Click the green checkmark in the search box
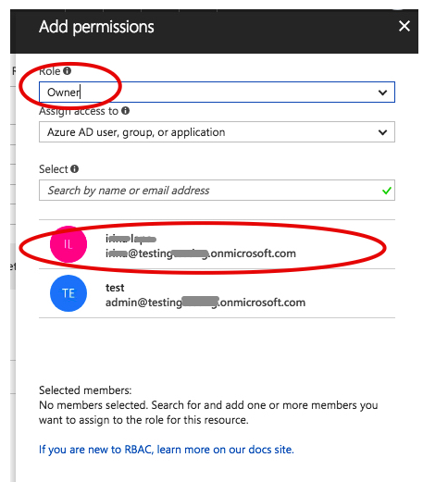The width and height of the screenshot is (448, 482). tap(386, 191)
